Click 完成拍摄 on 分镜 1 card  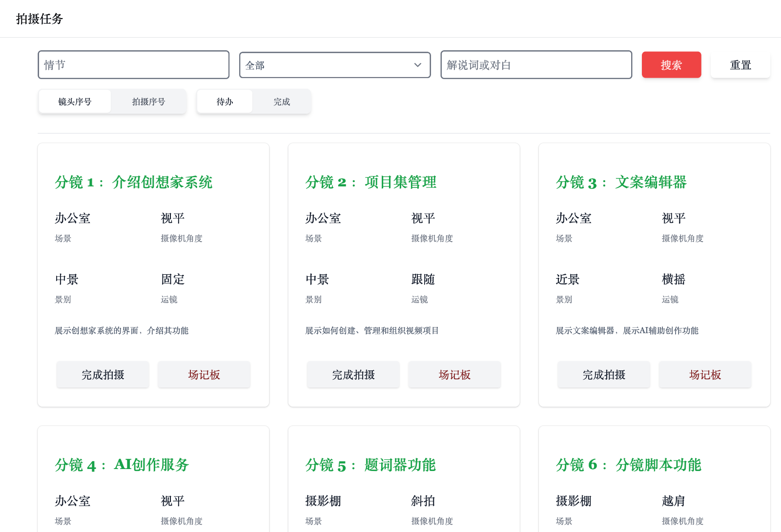click(103, 375)
